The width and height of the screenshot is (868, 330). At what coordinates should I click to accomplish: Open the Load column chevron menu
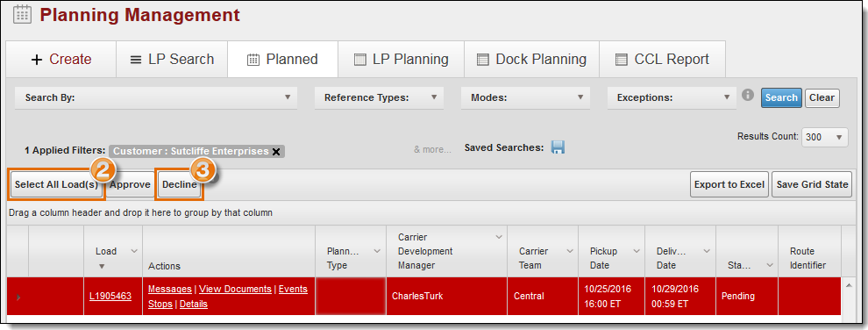tap(133, 251)
